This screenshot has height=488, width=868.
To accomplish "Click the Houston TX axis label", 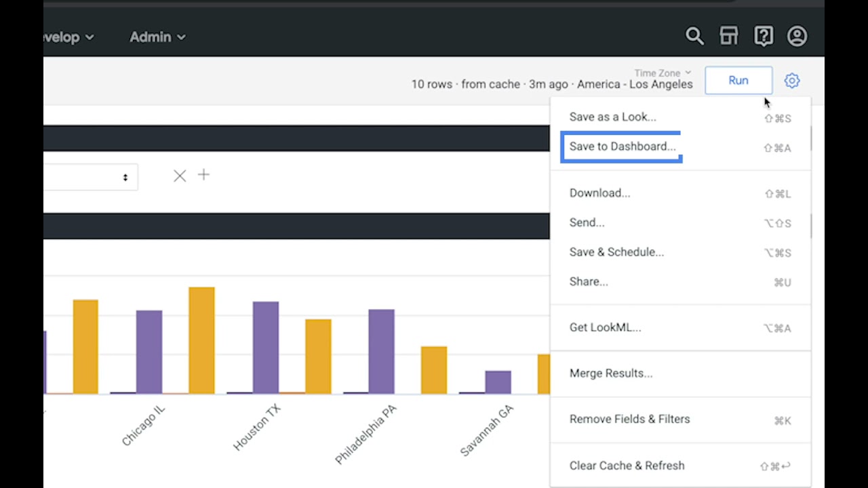I will click(257, 428).
